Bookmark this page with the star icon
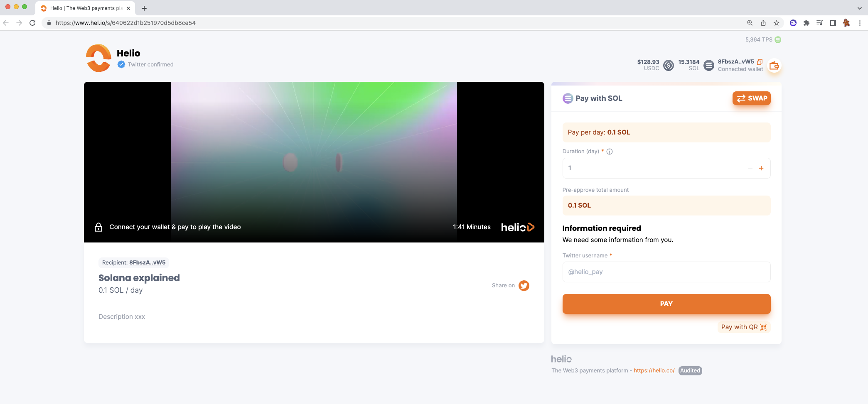Image resolution: width=868 pixels, height=404 pixels. click(777, 23)
